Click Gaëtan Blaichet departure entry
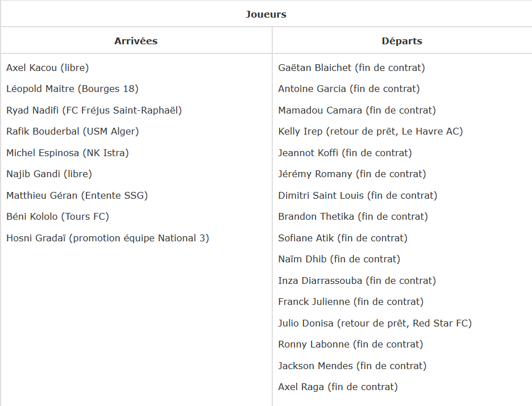Viewport: 532px width, 406px height. [x=351, y=68]
